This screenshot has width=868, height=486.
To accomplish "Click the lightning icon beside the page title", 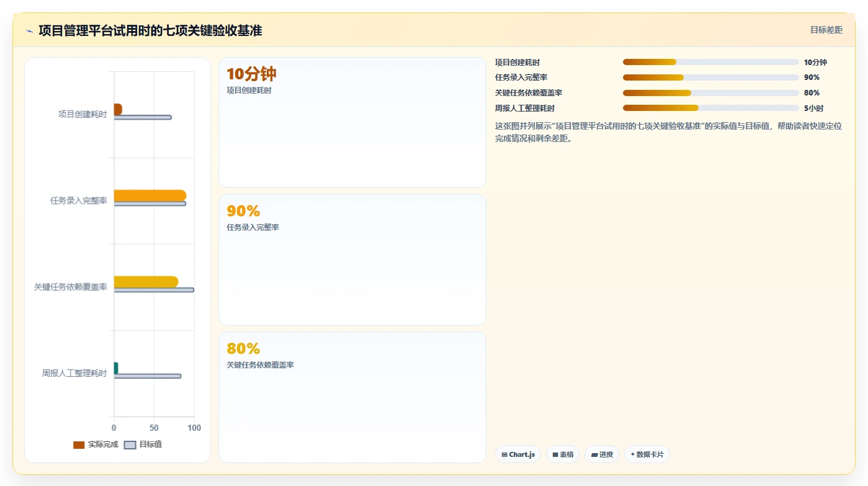I will [29, 31].
